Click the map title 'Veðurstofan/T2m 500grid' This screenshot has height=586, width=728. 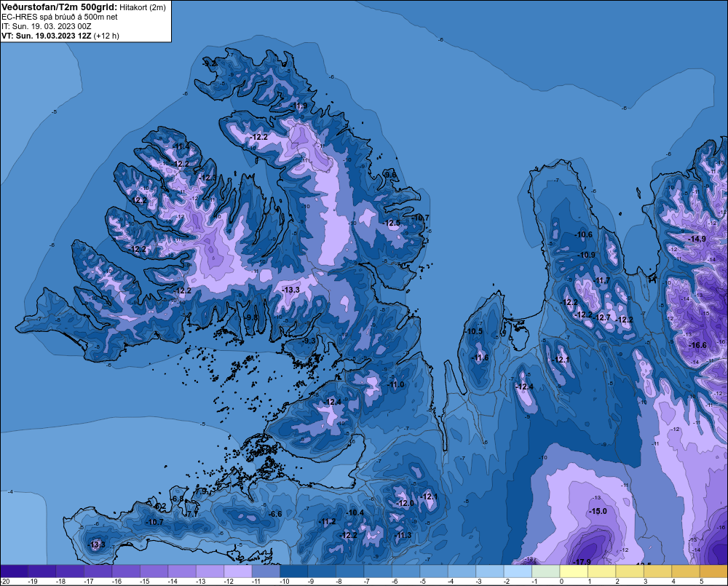point(60,7)
